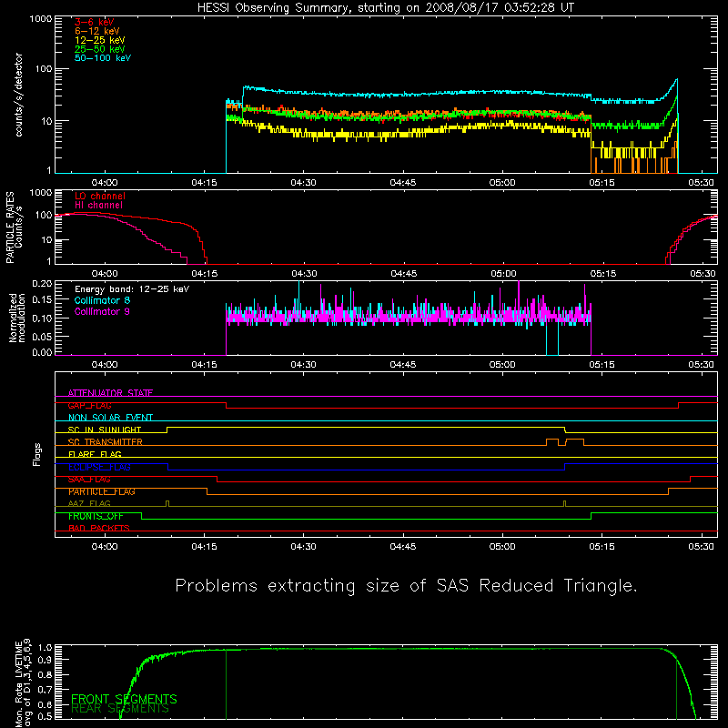Click the LO channel legend label
Viewport: 728px width, 728px height.
tap(100, 196)
